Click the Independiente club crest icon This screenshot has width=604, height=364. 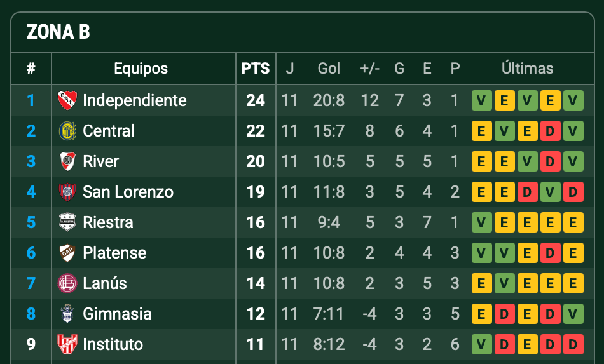(67, 100)
